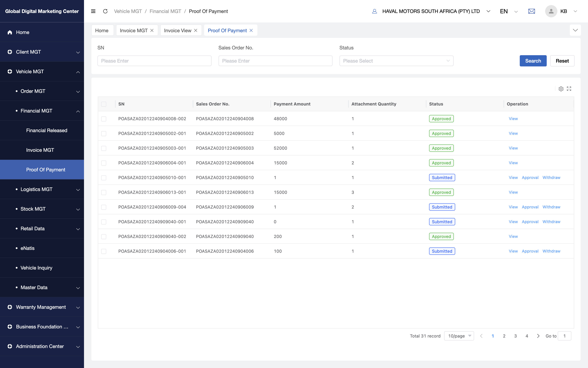The width and height of the screenshot is (588, 368).
Task: Expand Retail Data submenu
Action: [78, 229]
